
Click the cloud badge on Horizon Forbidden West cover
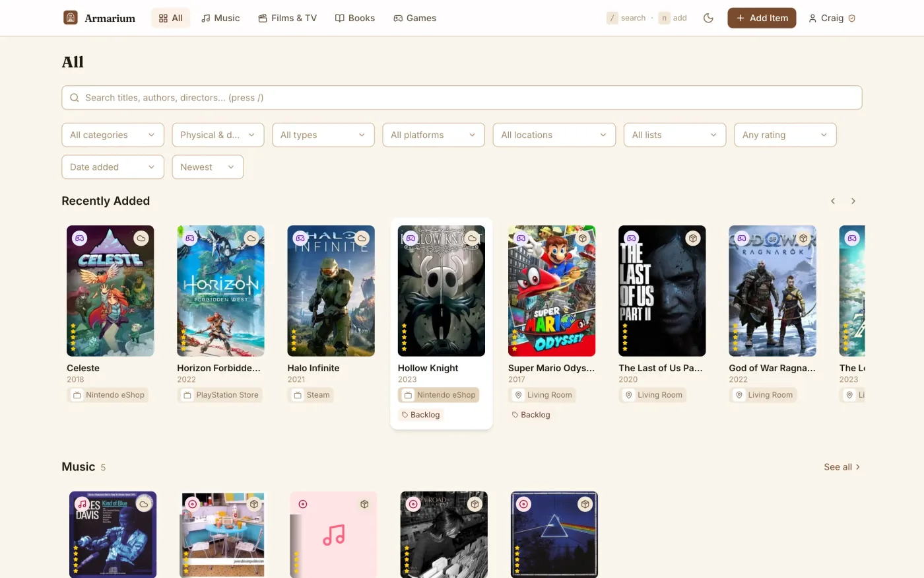[251, 238]
